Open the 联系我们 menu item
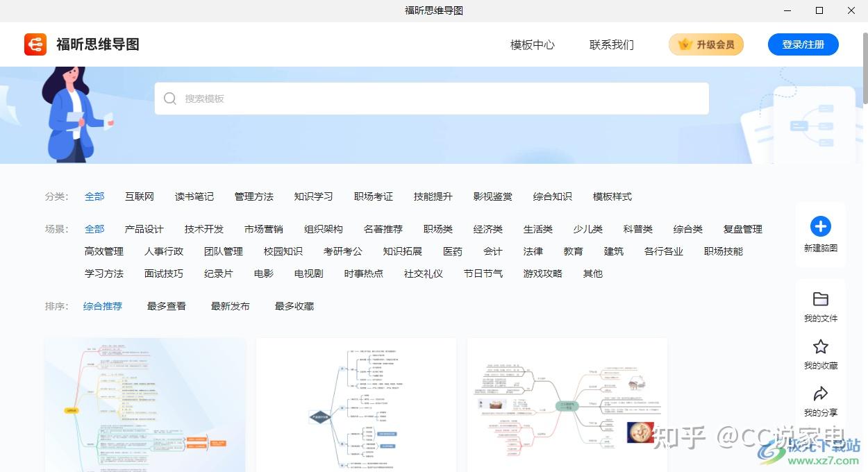868x472 pixels. (x=611, y=44)
